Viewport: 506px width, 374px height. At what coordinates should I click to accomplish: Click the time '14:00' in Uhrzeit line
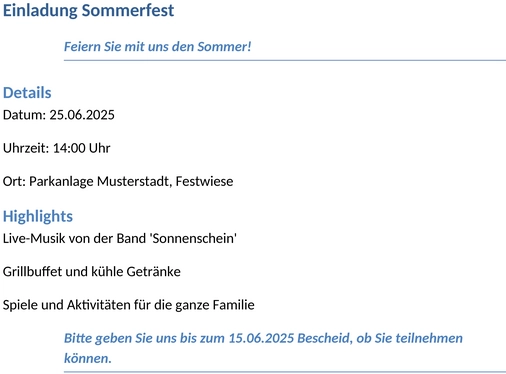(x=69, y=148)
